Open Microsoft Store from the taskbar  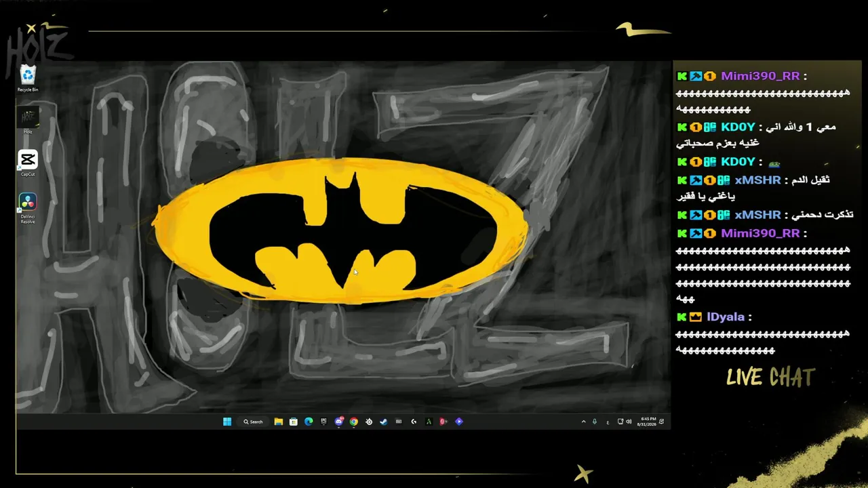(x=293, y=422)
